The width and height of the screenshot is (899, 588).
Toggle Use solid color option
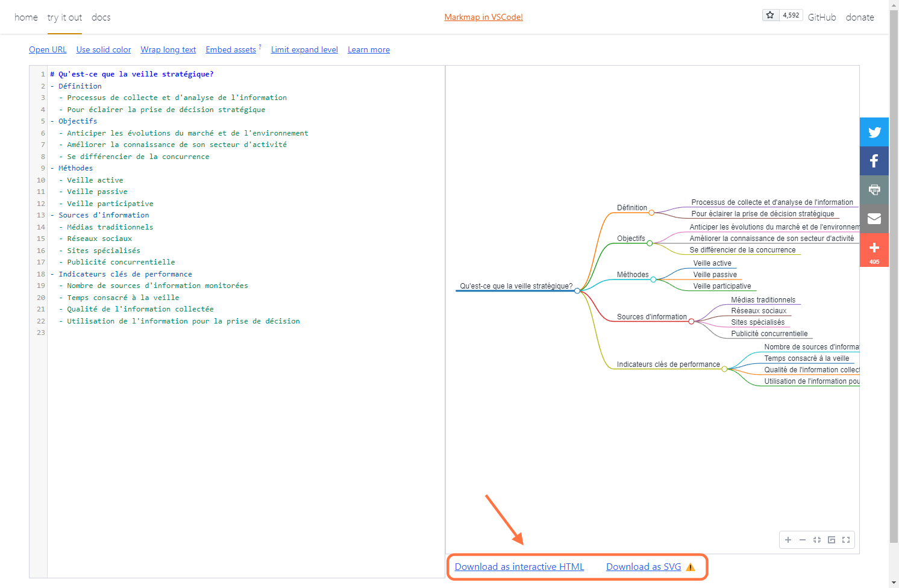[x=104, y=49]
